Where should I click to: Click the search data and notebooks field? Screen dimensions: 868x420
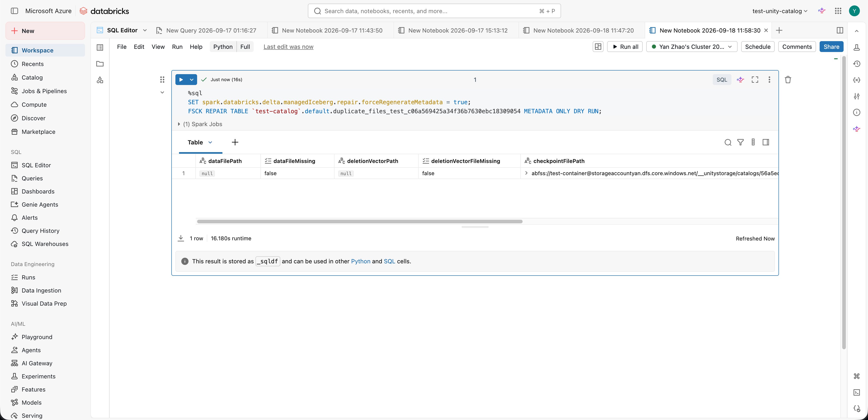pos(434,11)
